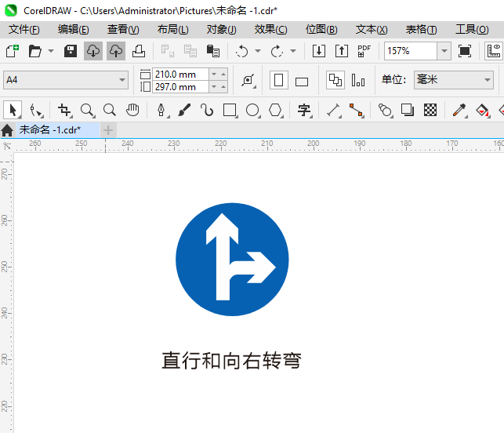
Task: Open the 对象(J) menu
Action: 222,30
